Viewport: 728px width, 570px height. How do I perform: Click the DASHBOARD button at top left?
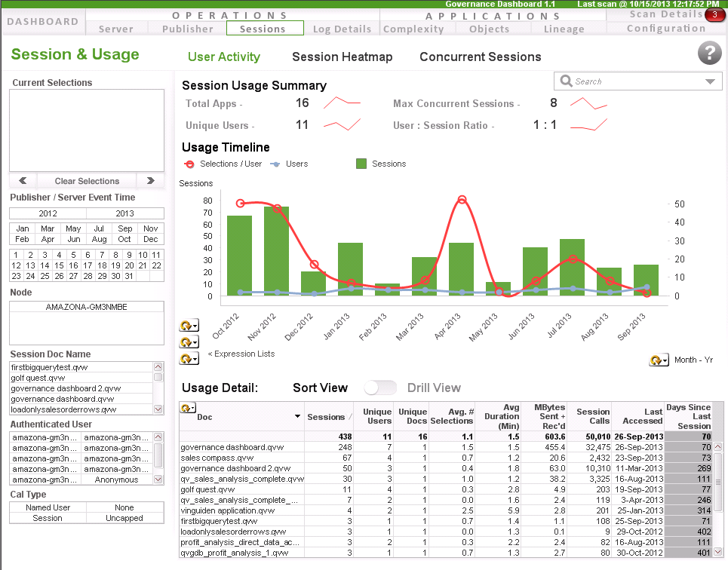(42, 21)
